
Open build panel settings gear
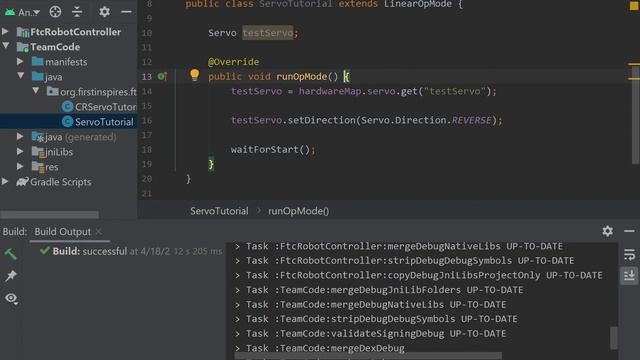point(607,231)
